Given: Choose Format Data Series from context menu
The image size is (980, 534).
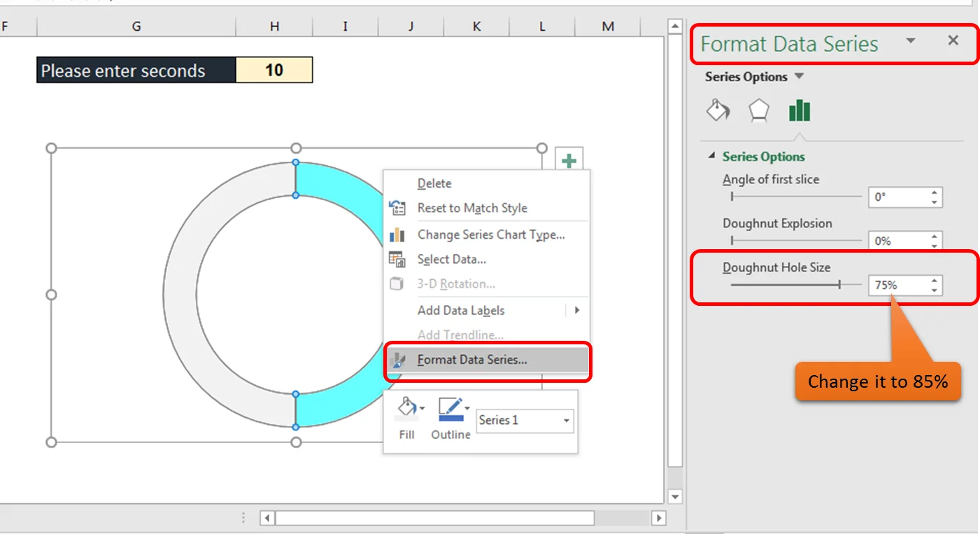Looking at the screenshot, I should (471, 360).
